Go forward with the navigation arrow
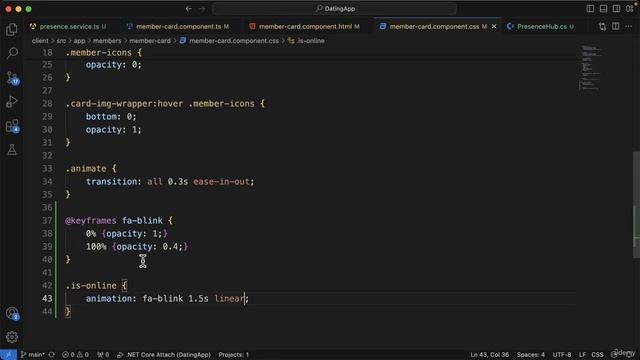 202,9
